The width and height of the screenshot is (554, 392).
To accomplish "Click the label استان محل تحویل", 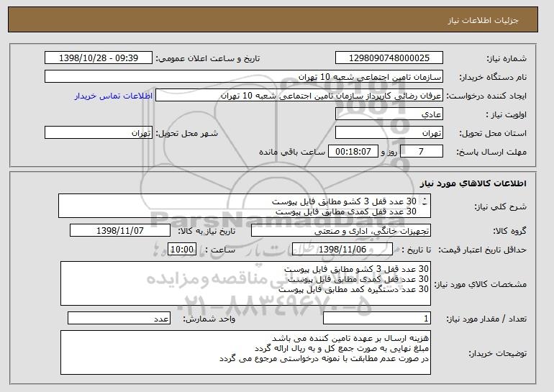I will pos(493,134).
